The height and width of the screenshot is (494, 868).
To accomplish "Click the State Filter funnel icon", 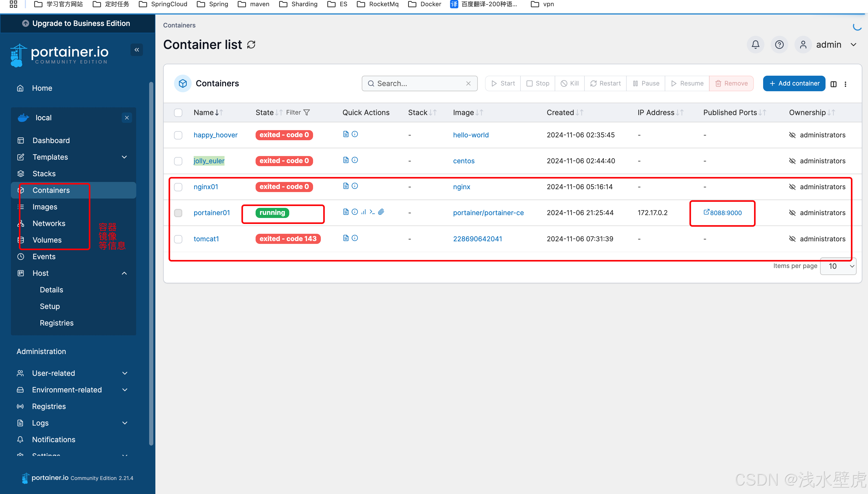I will 307,112.
